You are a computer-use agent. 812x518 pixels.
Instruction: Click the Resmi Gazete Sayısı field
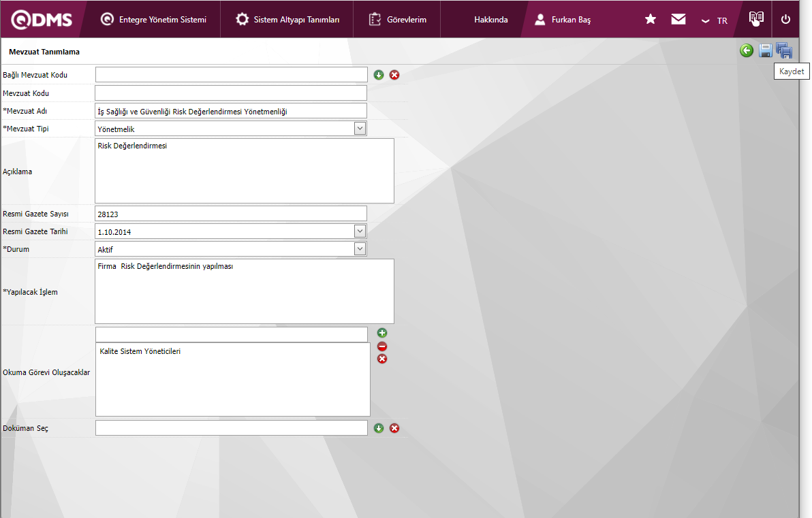[231, 214]
